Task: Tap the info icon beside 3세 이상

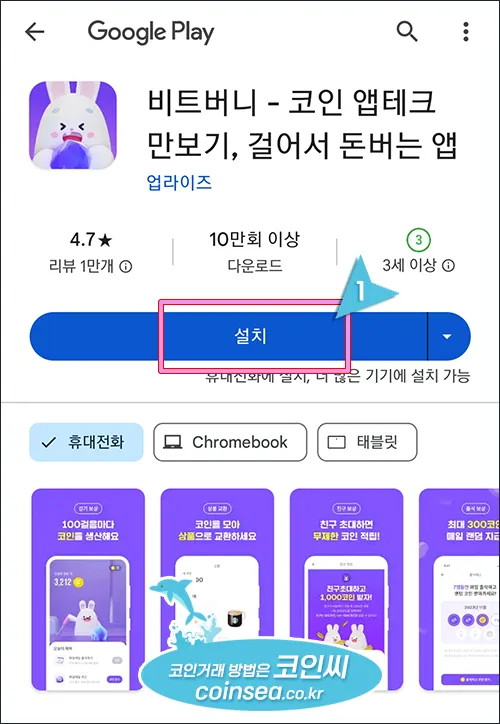Action: [x=448, y=265]
